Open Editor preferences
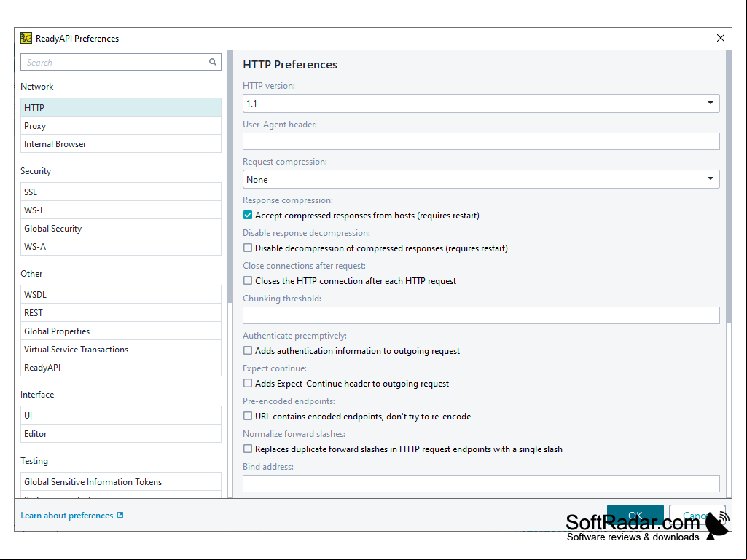The width and height of the screenshot is (747, 560). pos(121,434)
